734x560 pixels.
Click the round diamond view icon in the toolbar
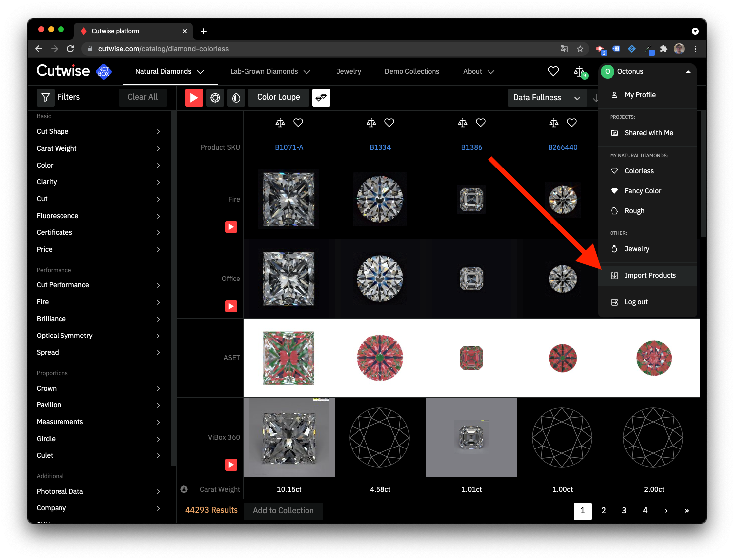pyautogui.click(x=215, y=98)
